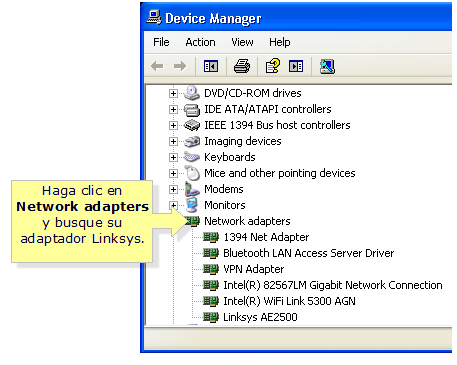This screenshot has width=457, height=365.
Task: Expand Mice and other pointing devices node
Action: click(x=173, y=173)
